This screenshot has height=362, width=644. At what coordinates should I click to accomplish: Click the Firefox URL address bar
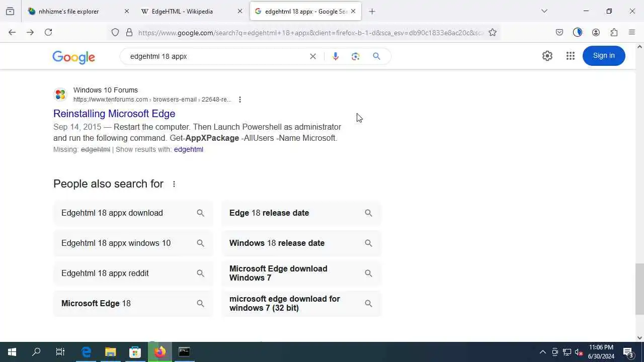(x=310, y=33)
